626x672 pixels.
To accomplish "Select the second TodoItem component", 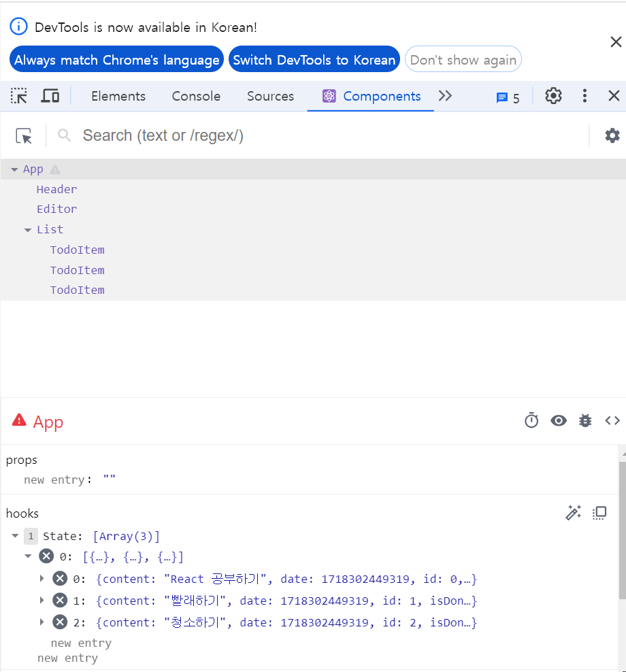I will [77, 271].
